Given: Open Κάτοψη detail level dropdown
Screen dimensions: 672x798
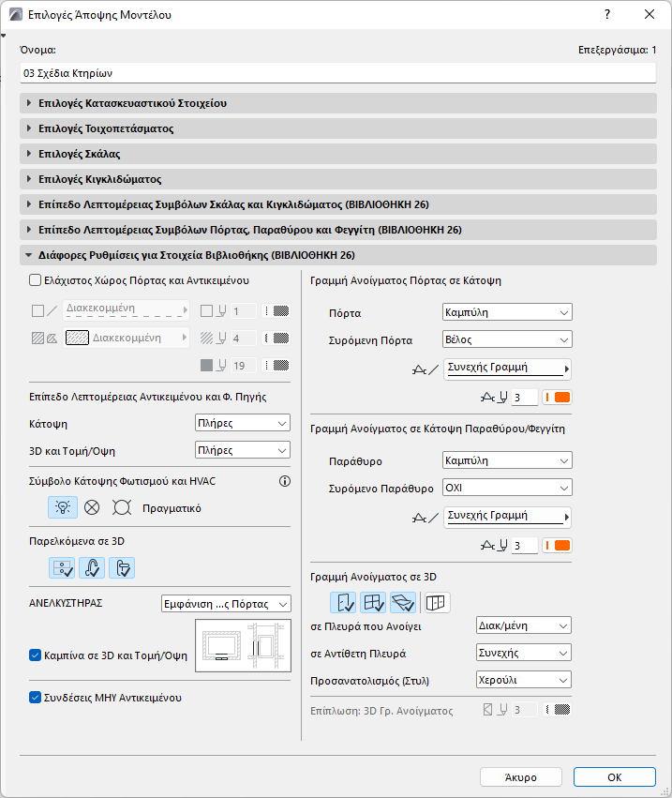Looking at the screenshot, I should (x=243, y=423).
